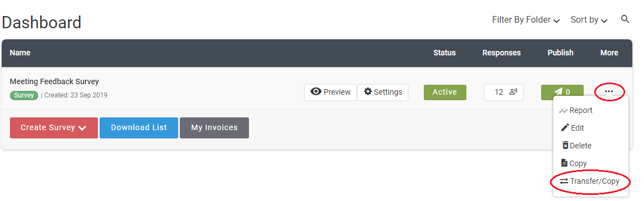Click the Transfer/Copy arrows icon

tap(564, 181)
